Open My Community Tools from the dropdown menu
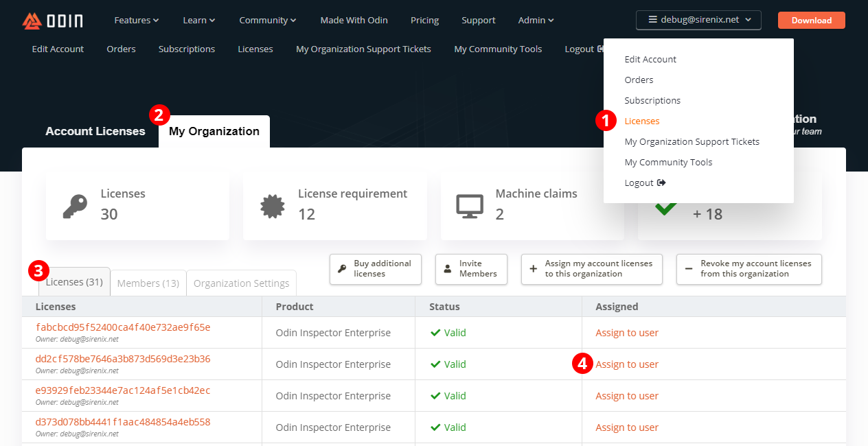 pos(668,163)
